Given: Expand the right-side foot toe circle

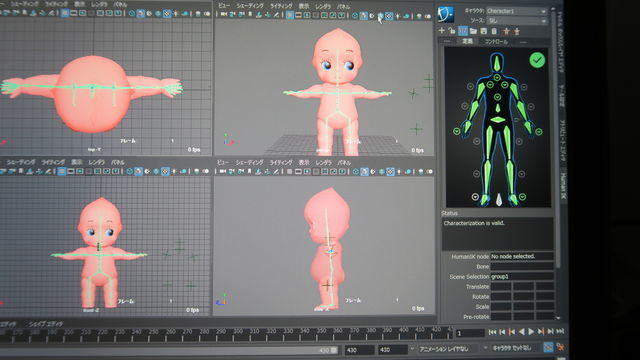Looking at the screenshot, I should pos(522,197).
